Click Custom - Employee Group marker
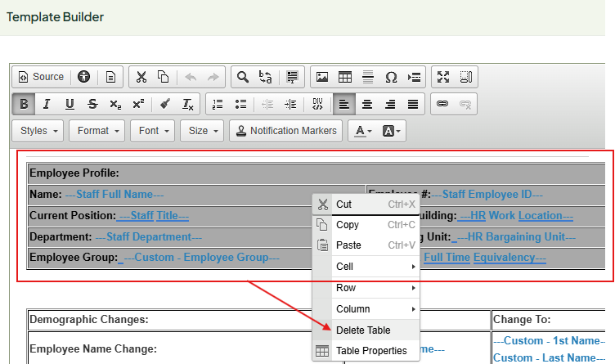The image size is (615, 364). (x=201, y=258)
